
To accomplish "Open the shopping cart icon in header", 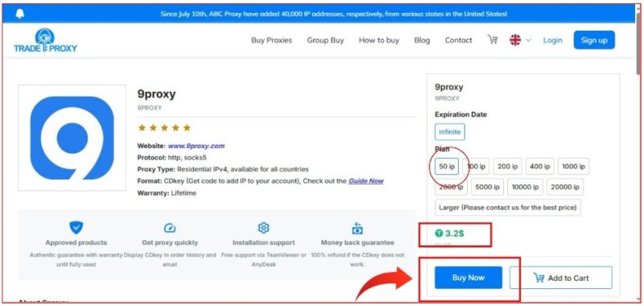I will [493, 39].
